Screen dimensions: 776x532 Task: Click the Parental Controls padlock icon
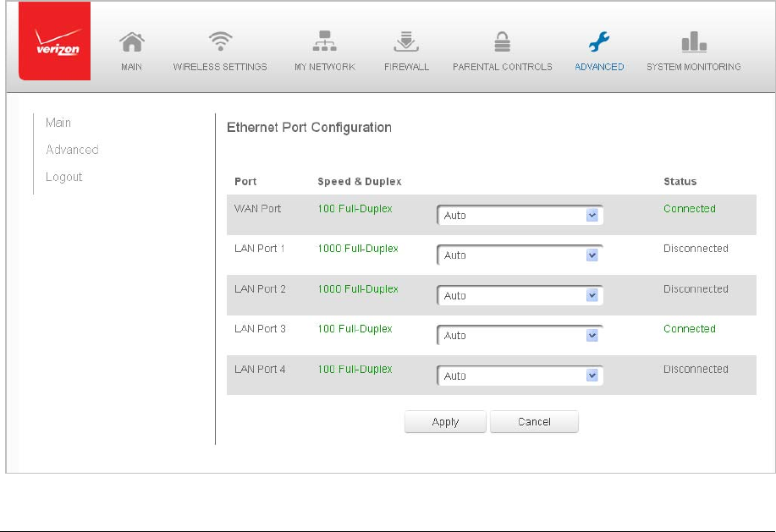point(503,41)
